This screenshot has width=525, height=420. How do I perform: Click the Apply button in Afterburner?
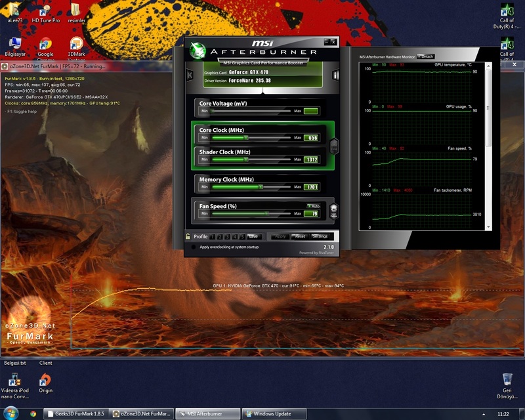coord(280,236)
